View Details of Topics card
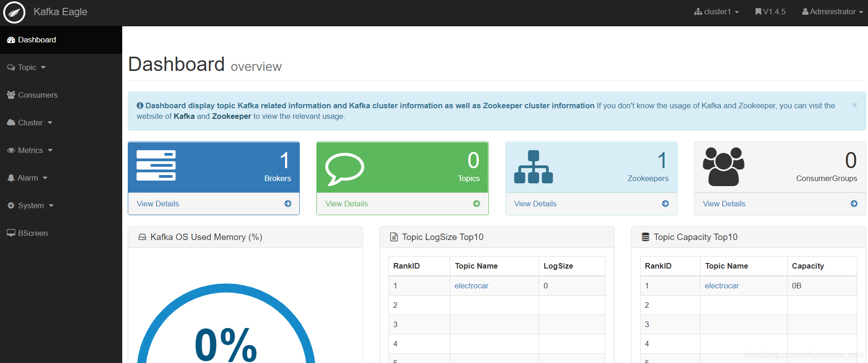The image size is (868, 363). pyautogui.click(x=346, y=204)
